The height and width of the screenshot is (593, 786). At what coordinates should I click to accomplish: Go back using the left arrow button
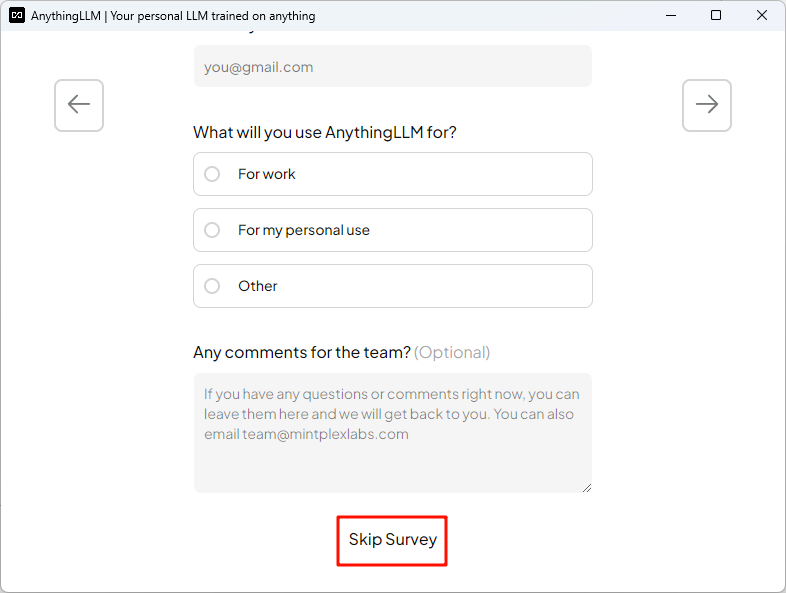(x=79, y=105)
